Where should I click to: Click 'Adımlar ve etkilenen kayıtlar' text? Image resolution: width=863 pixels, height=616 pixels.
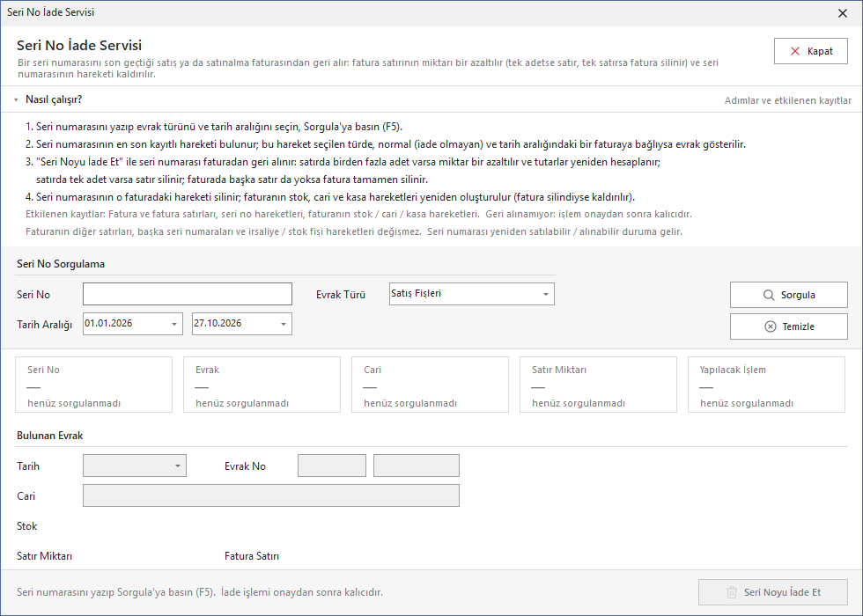[x=788, y=100]
